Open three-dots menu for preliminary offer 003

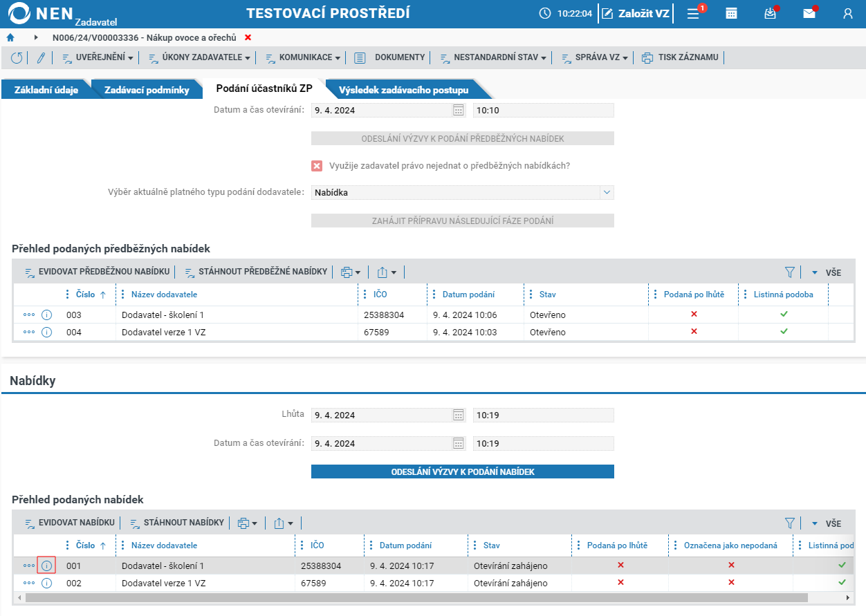click(29, 315)
